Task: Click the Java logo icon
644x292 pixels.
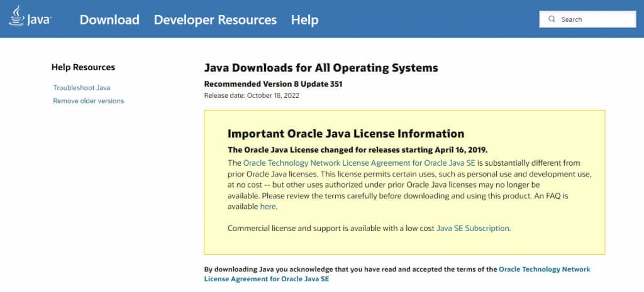Action: (x=30, y=18)
